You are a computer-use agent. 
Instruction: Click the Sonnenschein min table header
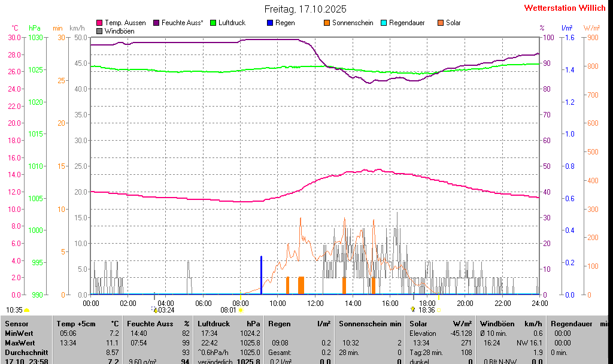pos(370,323)
